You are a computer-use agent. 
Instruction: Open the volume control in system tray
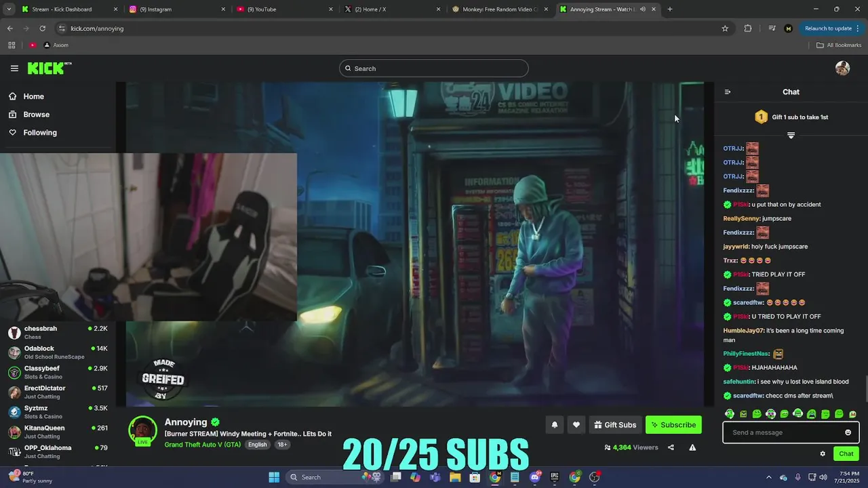tap(823, 477)
